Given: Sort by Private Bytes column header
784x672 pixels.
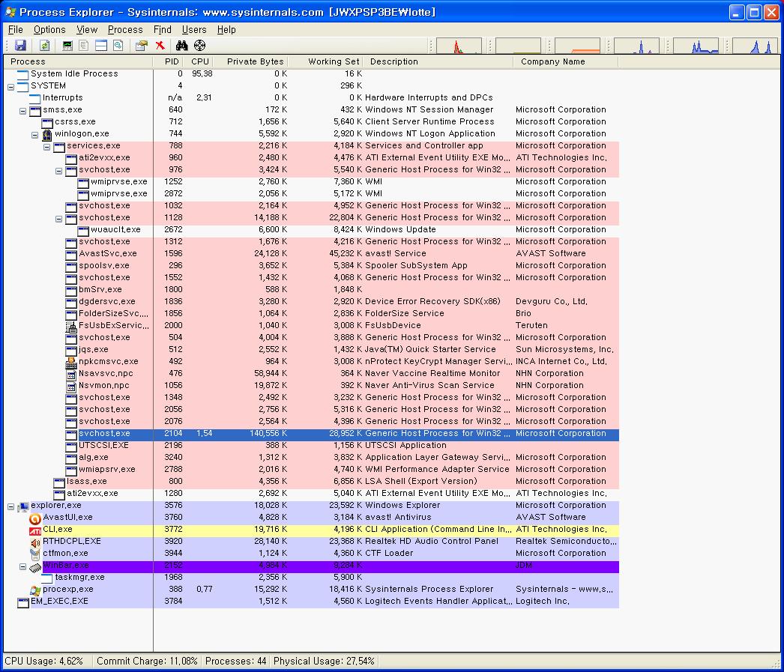Looking at the screenshot, I should 251,61.
